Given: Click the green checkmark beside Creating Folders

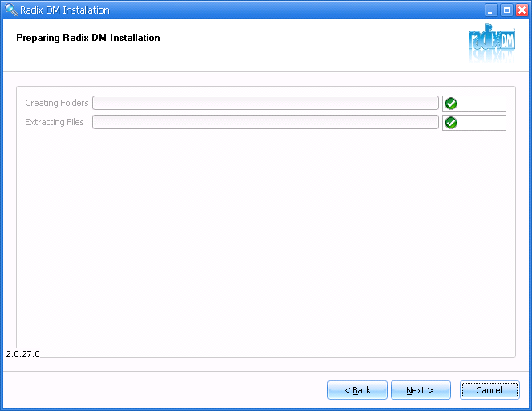Looking at the screenshot, I should (x=451, y=104).
